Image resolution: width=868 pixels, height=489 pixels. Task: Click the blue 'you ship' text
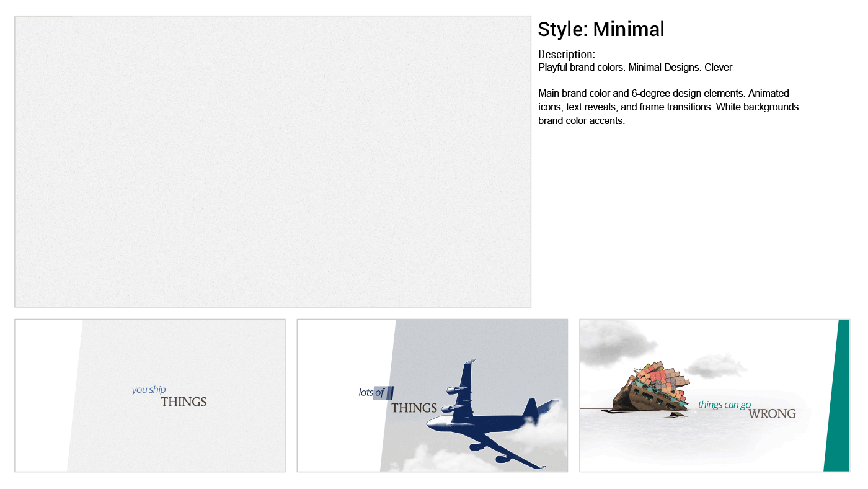(149, 390)
